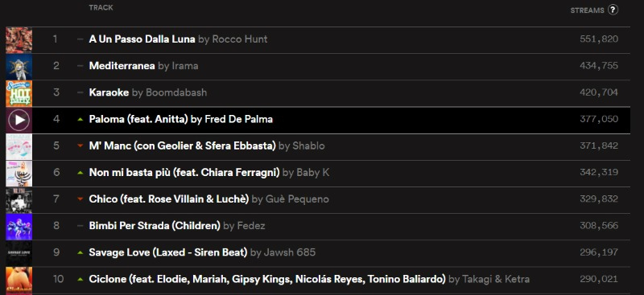Open the track title Mediterranea
Screen dimensions: 644x295
122,66
